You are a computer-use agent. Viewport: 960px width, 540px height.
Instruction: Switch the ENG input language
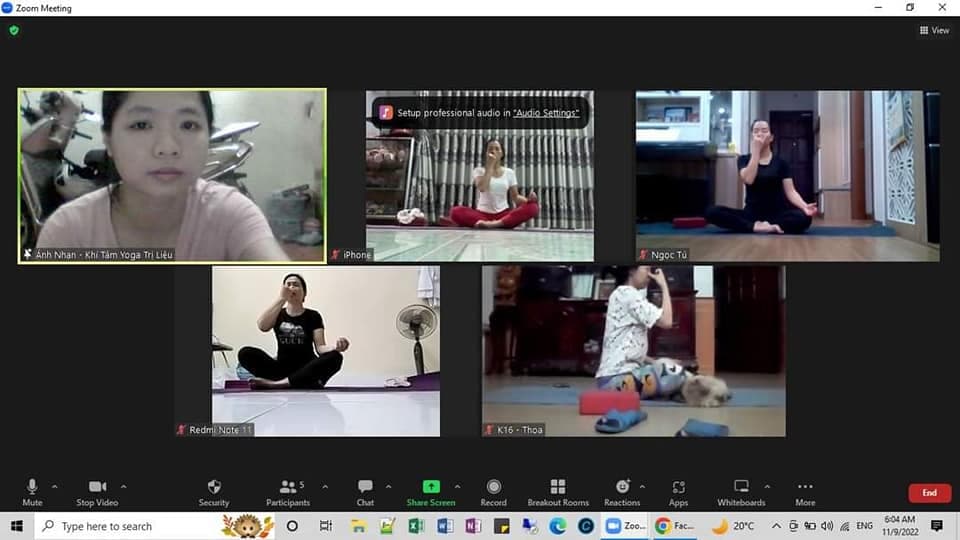[x=864, y=526]
